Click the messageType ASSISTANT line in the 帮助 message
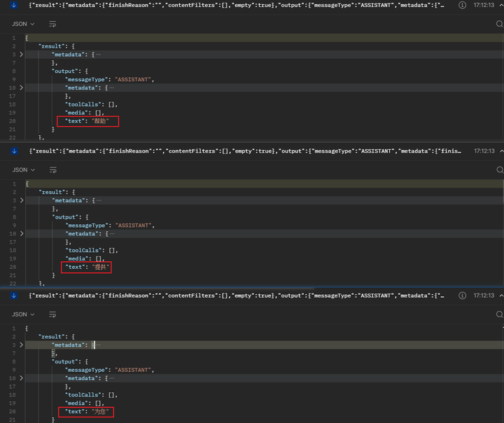This screenshot has height=423, width=504. pyautogui.click(x=109, y=79)
